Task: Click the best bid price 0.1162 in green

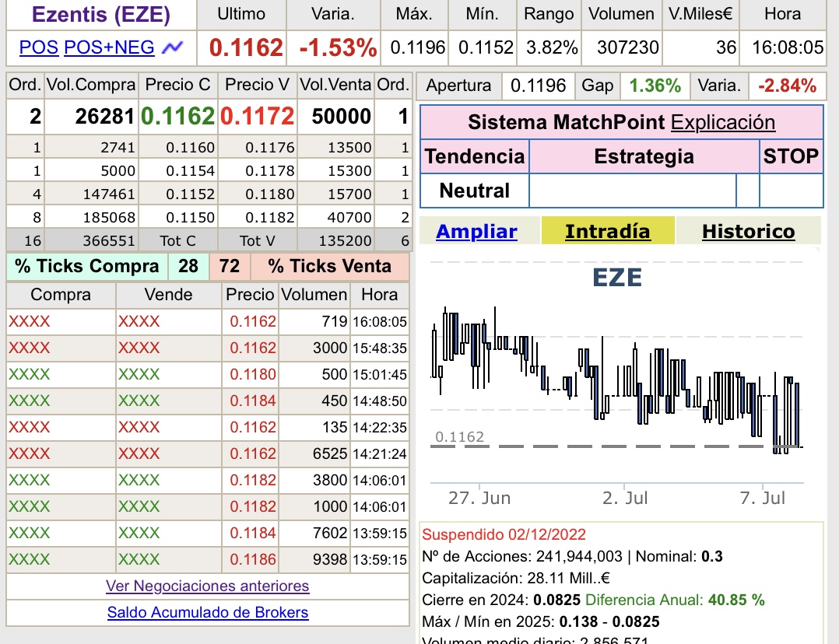Action: [x=177, y=117]
